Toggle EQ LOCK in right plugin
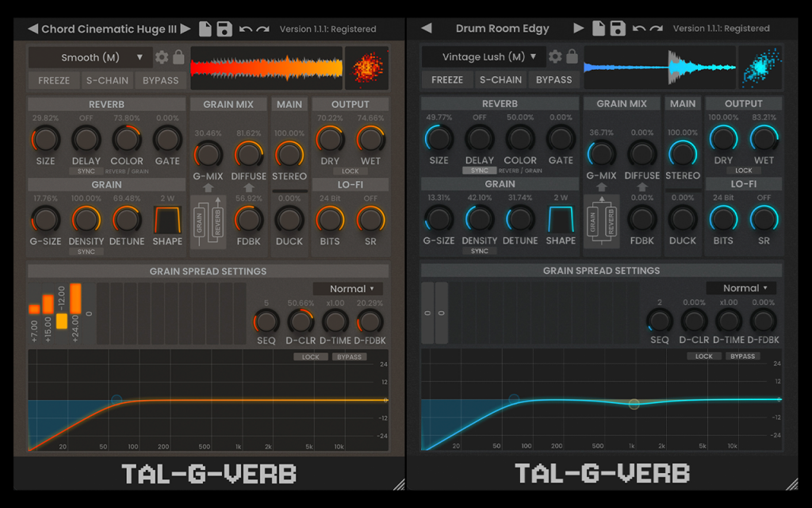This screenshot has width=812, height=508. tap(704, 356)
